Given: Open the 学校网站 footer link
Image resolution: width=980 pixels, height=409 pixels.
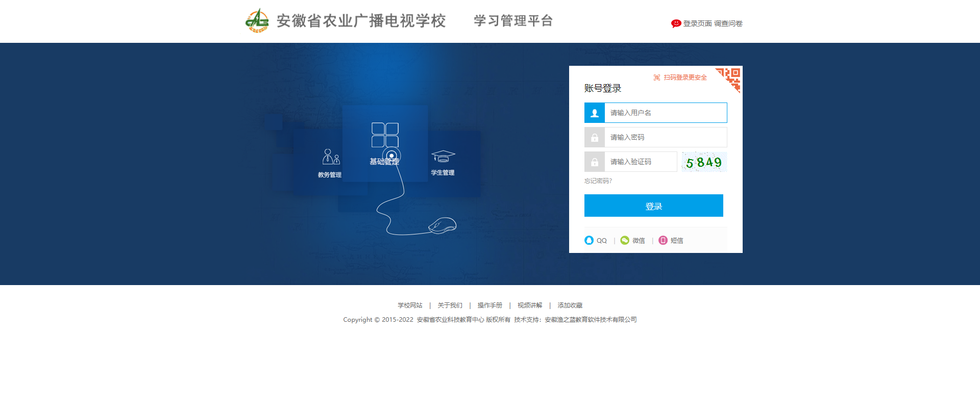Looking at the screenshot, I should [410, 305].
